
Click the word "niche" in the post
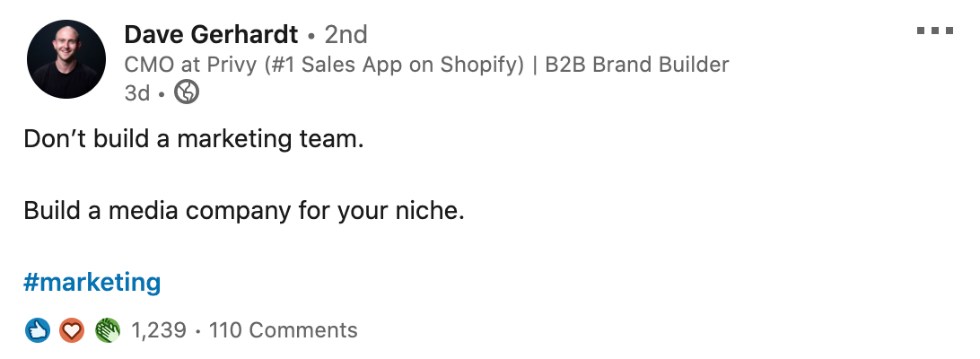427,210
